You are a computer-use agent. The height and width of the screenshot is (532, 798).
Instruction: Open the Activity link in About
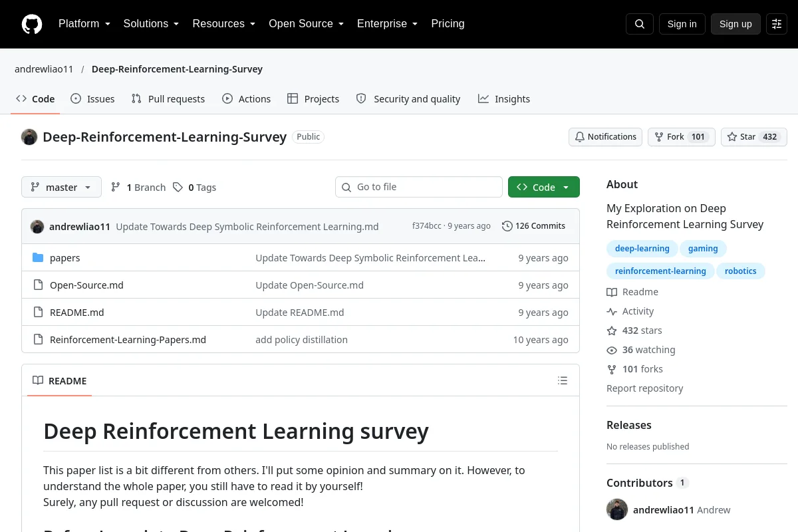(630, 311)
